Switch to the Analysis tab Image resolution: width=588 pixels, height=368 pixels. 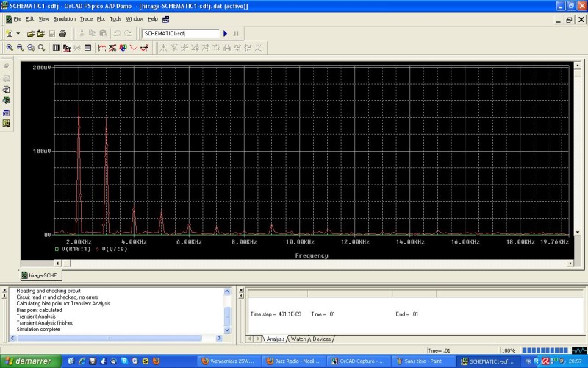(275, 339)
